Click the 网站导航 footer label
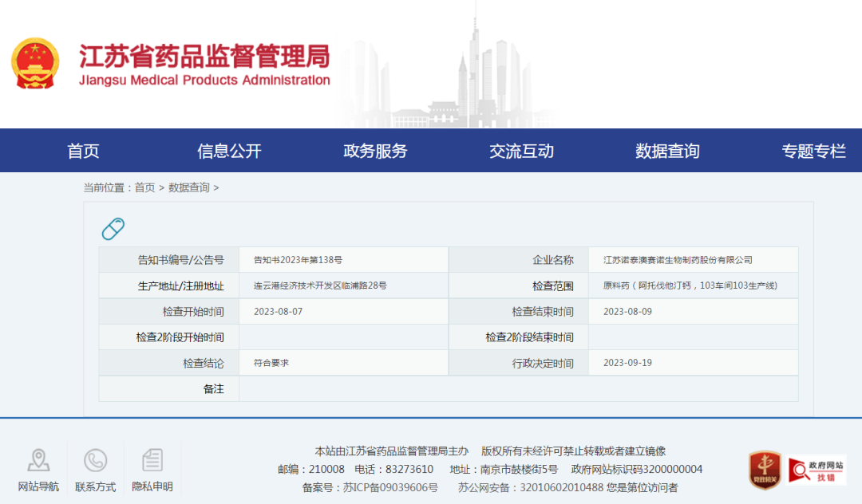 (x=38, y=487)
